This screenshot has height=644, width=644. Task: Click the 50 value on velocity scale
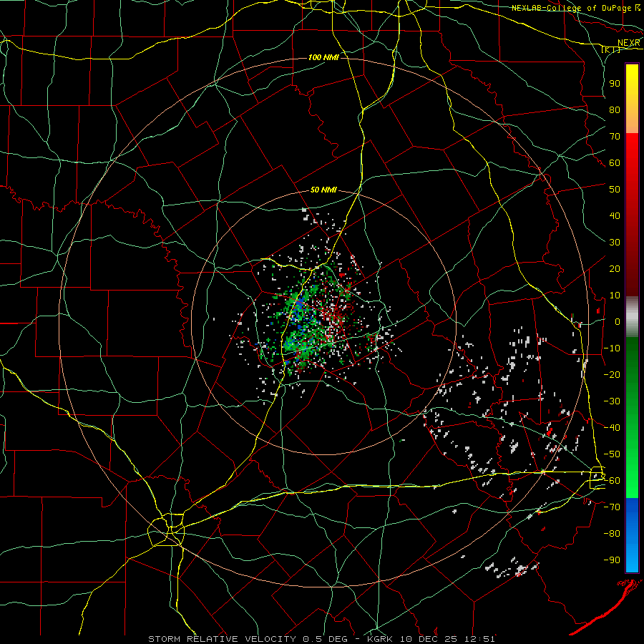615,190
